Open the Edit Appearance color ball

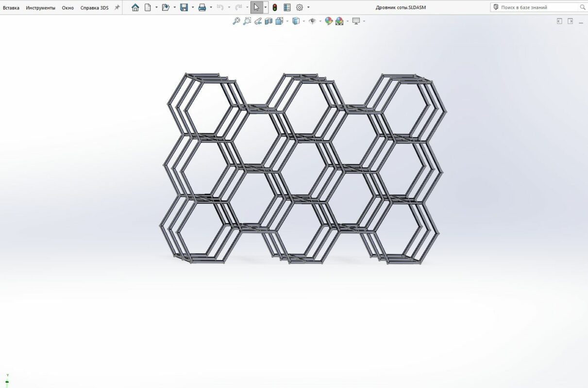329,21
